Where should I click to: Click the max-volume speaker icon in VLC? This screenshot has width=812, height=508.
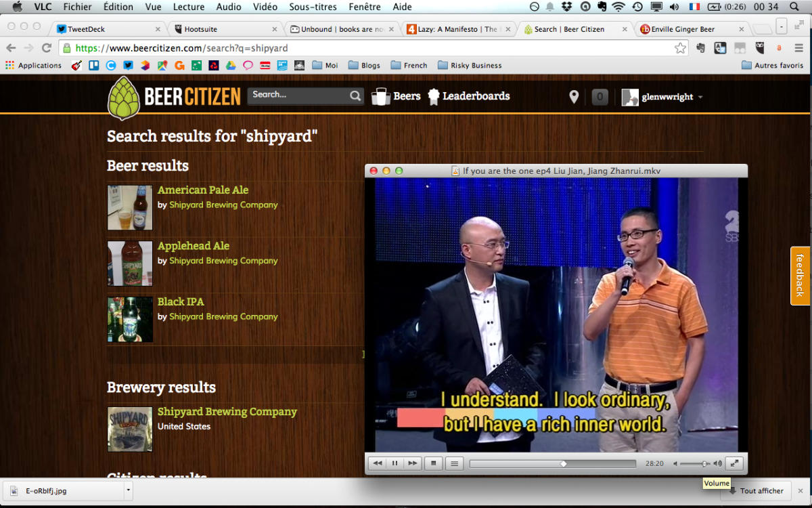coord(717,464)
